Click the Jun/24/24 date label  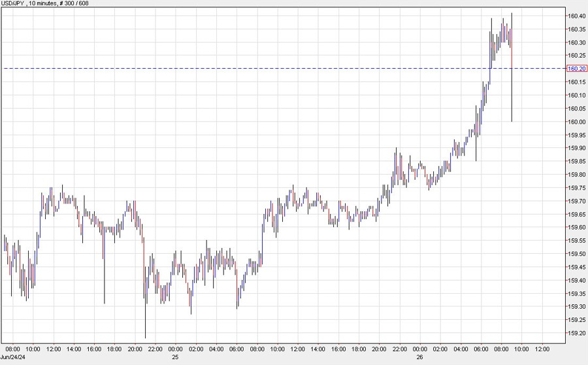pyautogui.click(x=12, y=356)
